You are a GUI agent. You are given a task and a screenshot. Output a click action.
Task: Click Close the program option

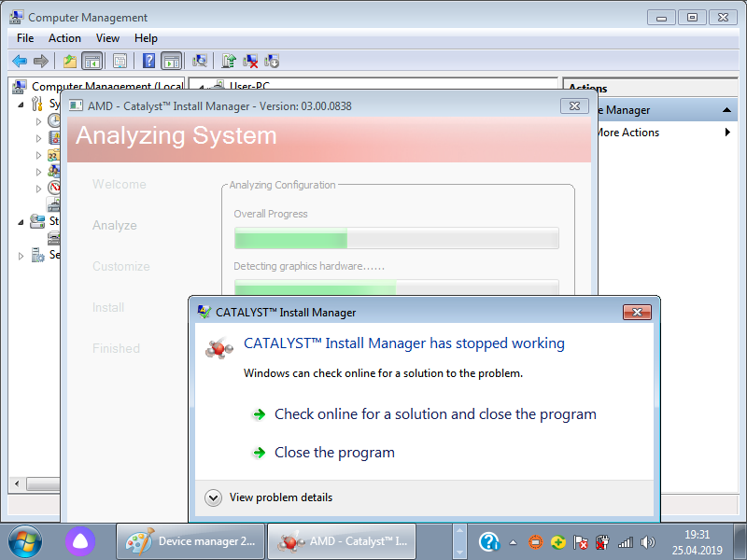coord(323,453)
